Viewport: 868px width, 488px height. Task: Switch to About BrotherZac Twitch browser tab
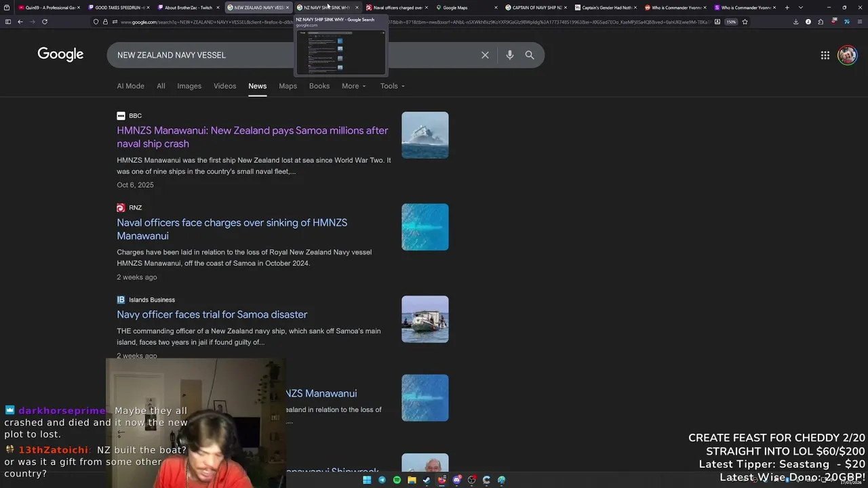coord(189,7)
